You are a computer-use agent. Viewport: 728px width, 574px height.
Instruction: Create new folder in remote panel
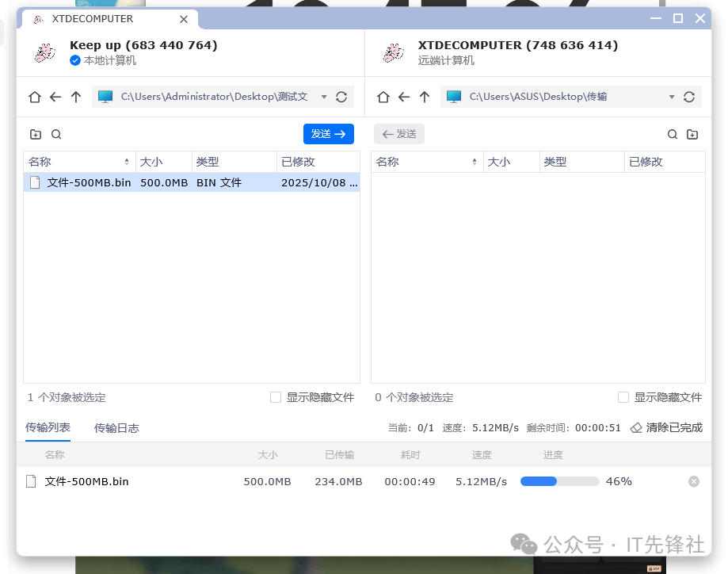pyautogui.click(x=692, y=135)
